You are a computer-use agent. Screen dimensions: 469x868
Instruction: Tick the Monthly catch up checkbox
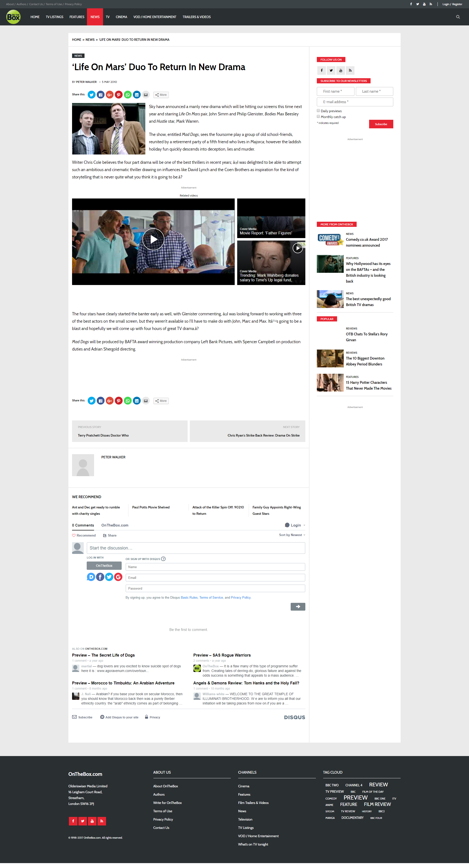click(318, 117)
